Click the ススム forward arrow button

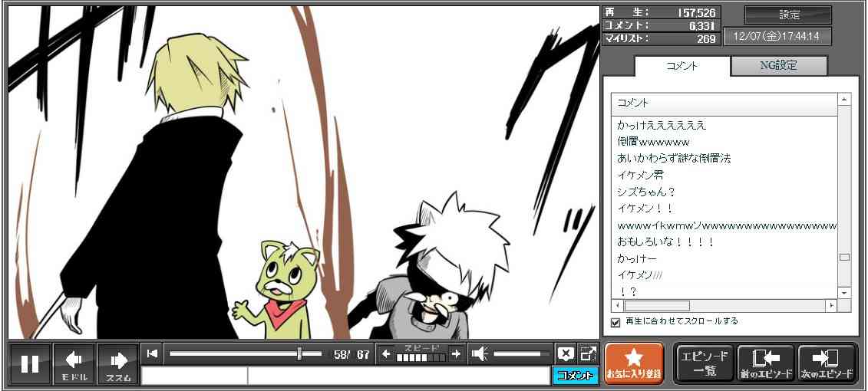[x=118, y=363]
